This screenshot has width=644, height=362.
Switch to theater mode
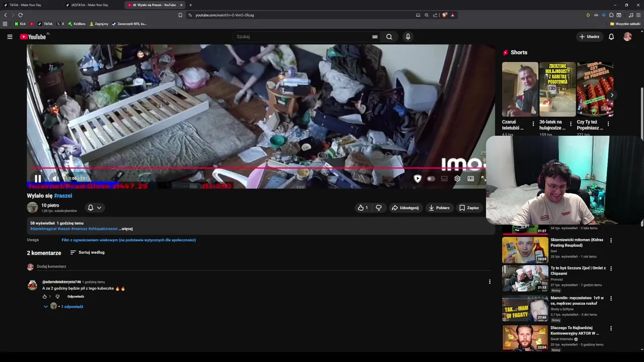tap(470, 178)
